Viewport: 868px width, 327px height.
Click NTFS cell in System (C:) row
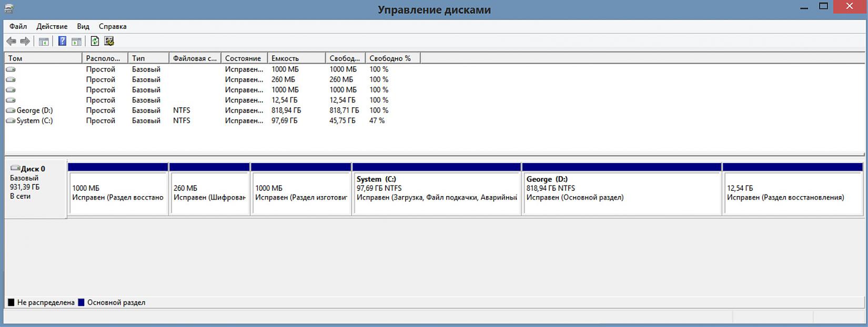182,121
